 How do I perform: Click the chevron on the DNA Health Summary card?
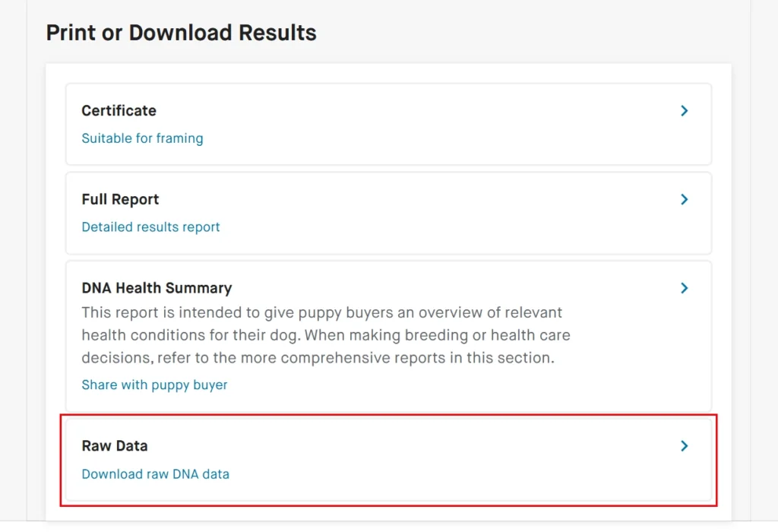pos(685,288)
